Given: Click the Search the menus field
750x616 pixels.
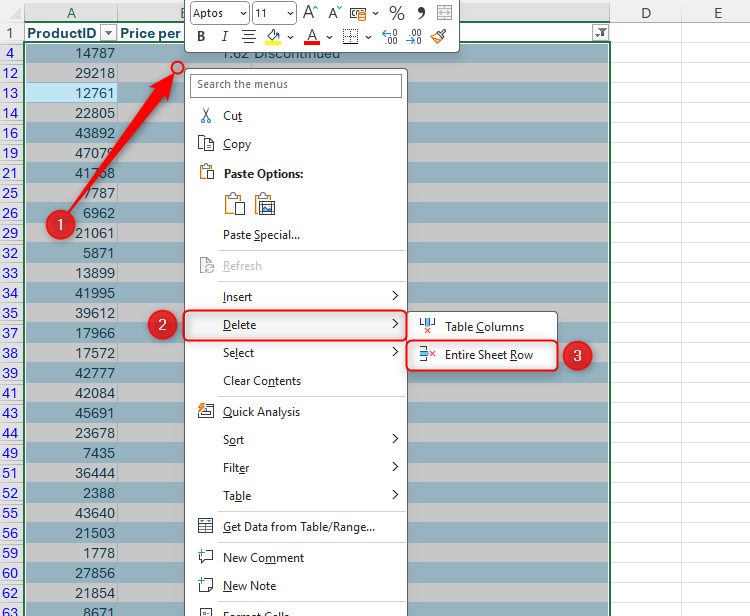Looking at the screenshot, I should pos(296,85).
